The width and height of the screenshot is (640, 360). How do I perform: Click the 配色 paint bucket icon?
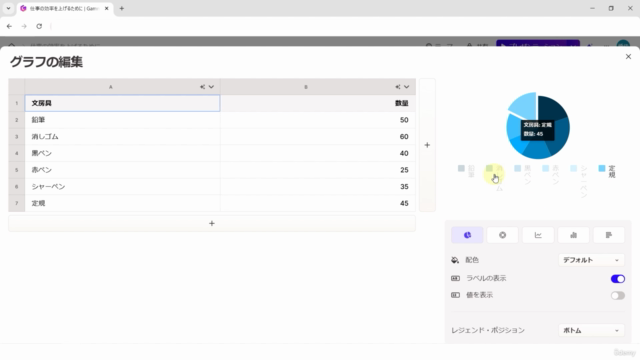point(455,260)
